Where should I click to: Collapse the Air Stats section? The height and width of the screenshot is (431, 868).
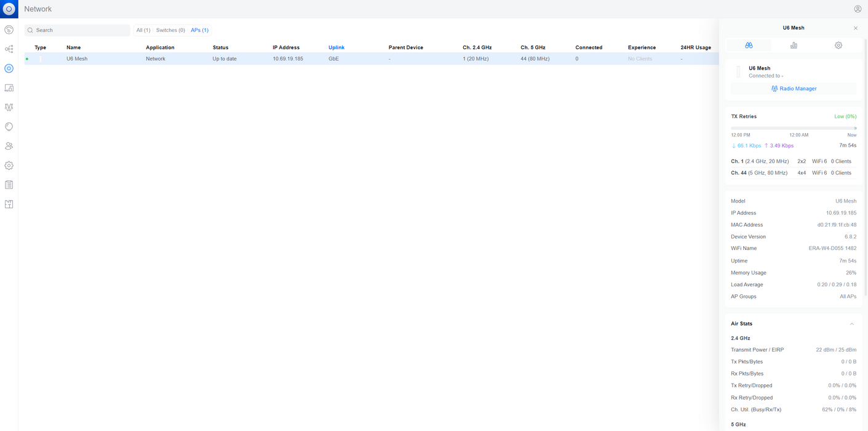coord(852,324)
